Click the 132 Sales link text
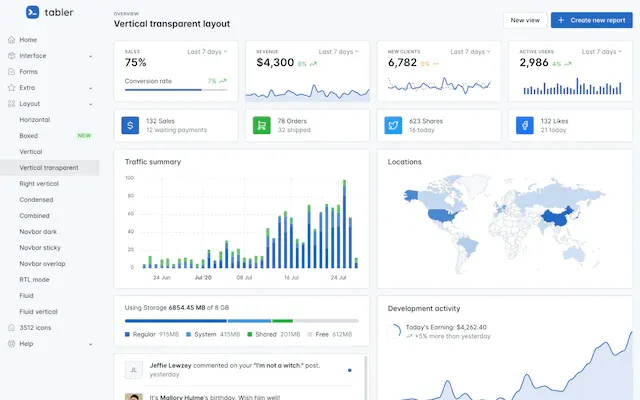 pos(160,121)
